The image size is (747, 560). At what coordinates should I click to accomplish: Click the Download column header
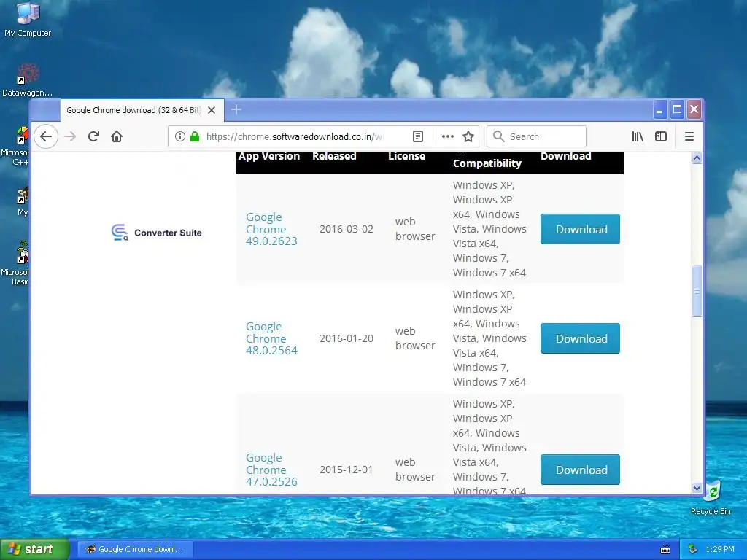point(565,156)
